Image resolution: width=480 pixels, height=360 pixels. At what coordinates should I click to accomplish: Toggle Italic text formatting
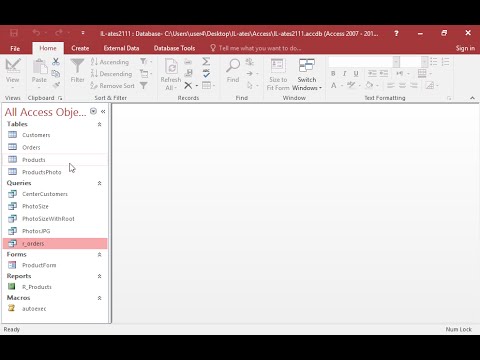coord(345,74)
